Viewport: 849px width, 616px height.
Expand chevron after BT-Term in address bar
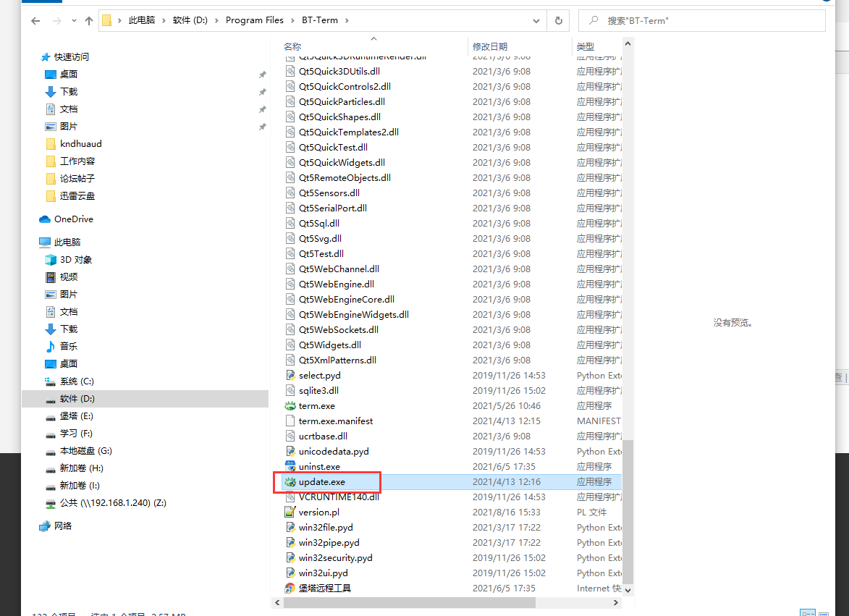click(347, 20)
